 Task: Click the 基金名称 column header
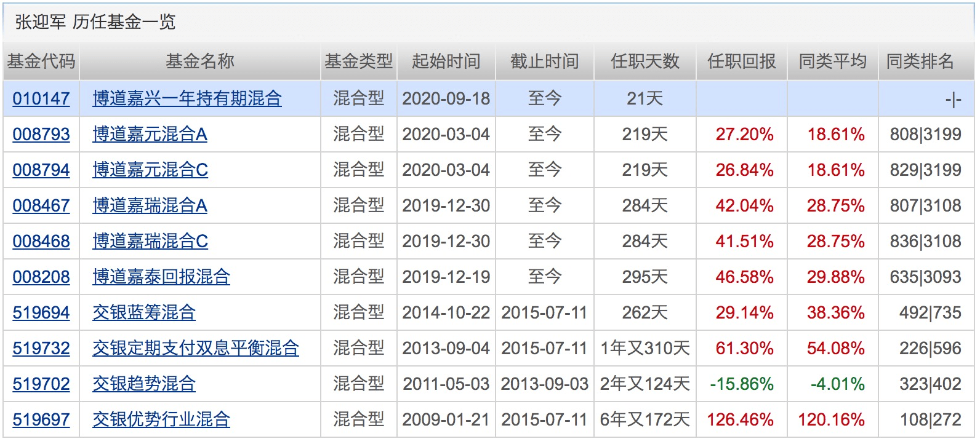pyautogui.click(x=200, y=61)
